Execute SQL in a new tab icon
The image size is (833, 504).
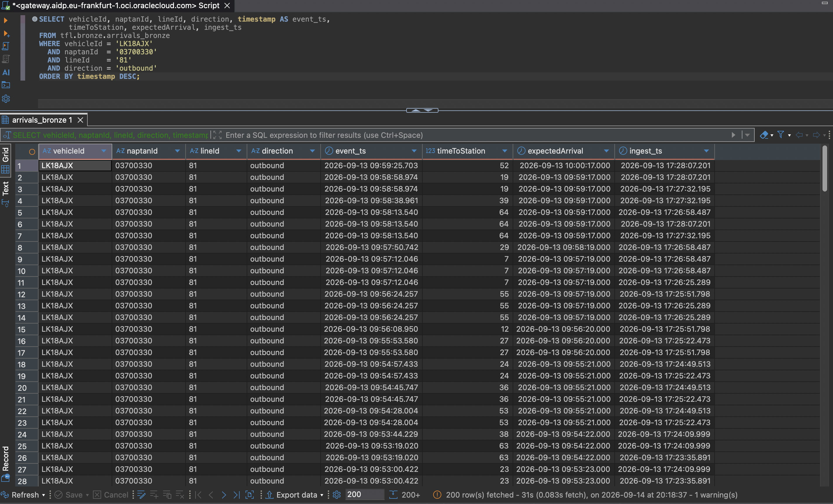pyautogui.click(x=6, y=34)
